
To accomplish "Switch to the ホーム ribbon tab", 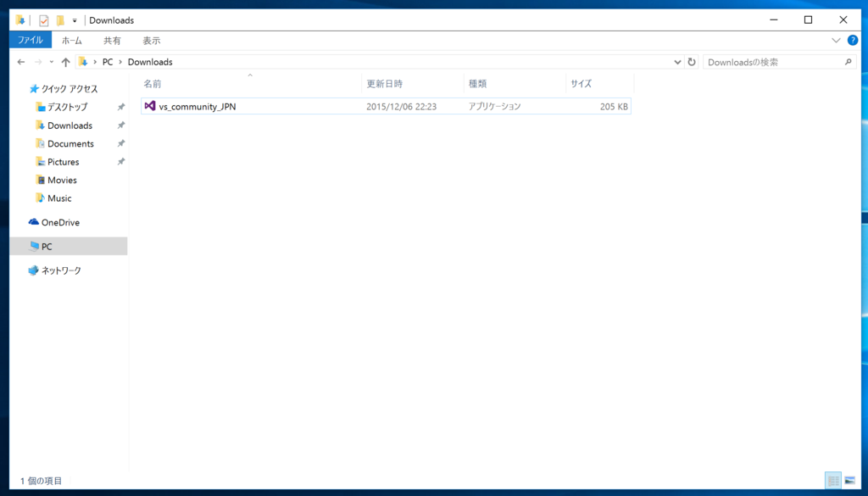I will tap(71, 40).
